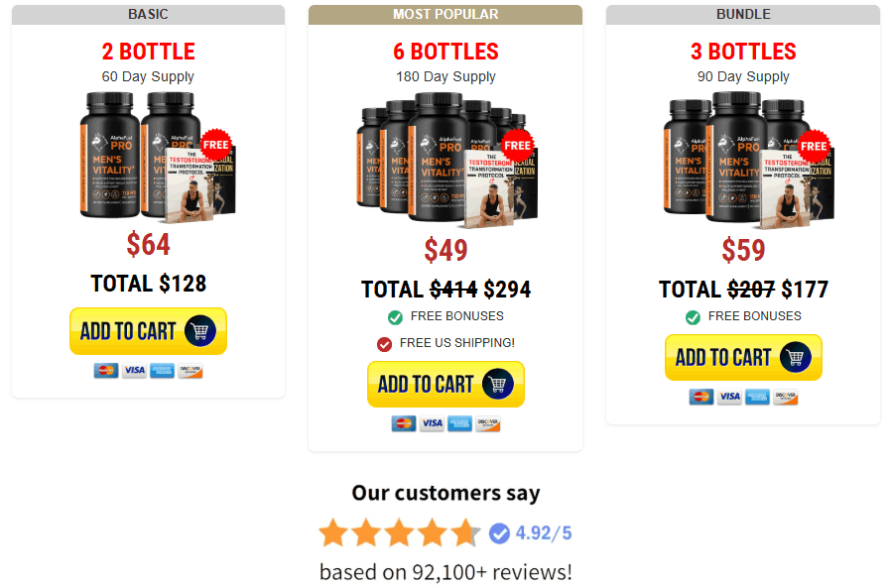Viewport: 890px width, 588px height.
Task: Select the MOST POPULAR package header
Action: pos(445,14)
